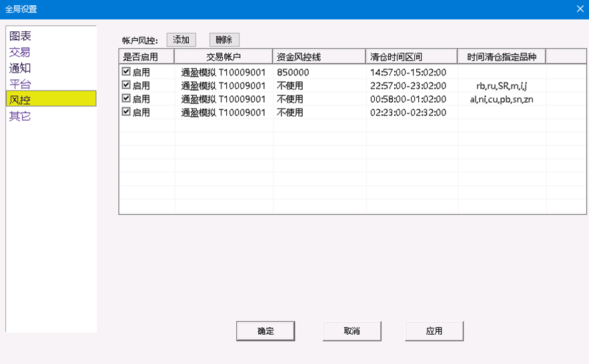Click the 时间清仓指定品种 column header
The height and width of the screenshot is (364, 589).
coord(502,57)
